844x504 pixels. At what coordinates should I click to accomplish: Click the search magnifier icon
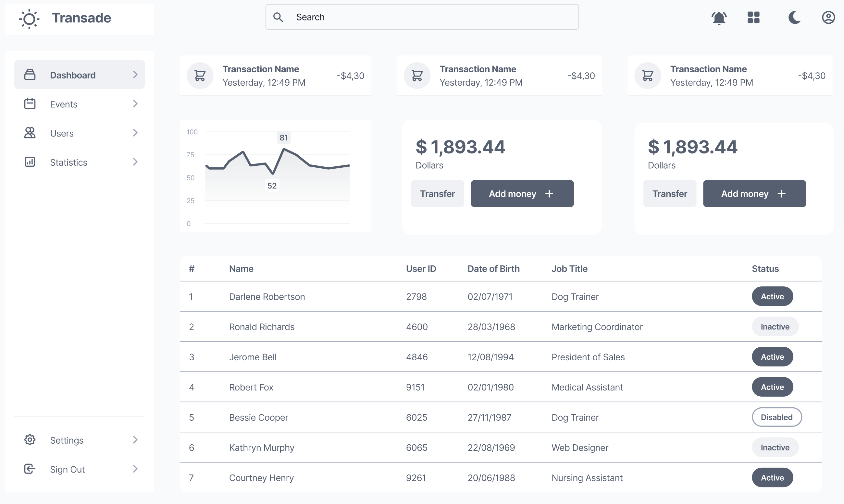pyautogui.click(x=278, y=17)
